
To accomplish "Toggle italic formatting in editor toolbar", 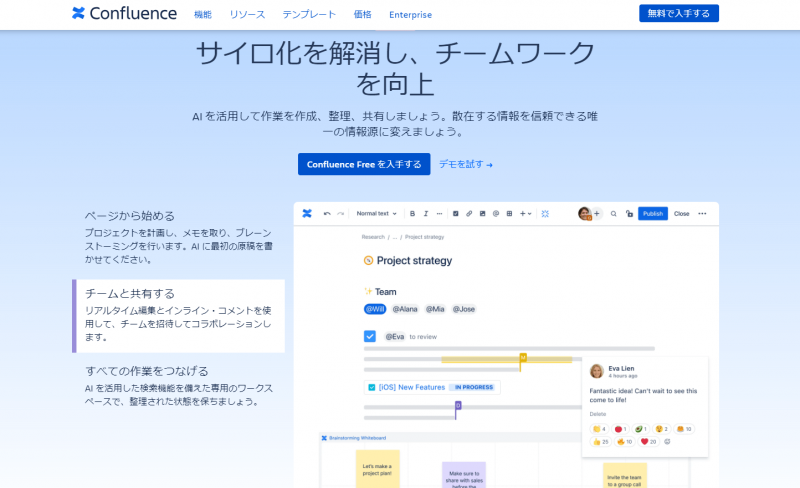I will click(425, 213).
